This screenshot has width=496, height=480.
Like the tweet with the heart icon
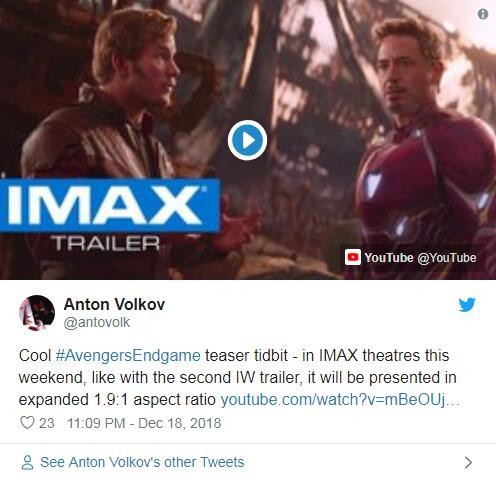[x=27, y=423]
